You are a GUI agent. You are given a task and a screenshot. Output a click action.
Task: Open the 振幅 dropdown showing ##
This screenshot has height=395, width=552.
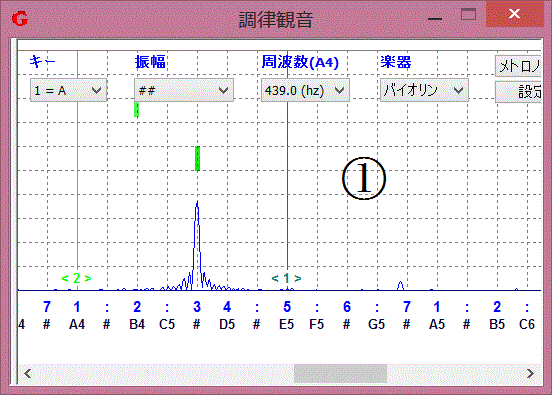click(184, 90)
